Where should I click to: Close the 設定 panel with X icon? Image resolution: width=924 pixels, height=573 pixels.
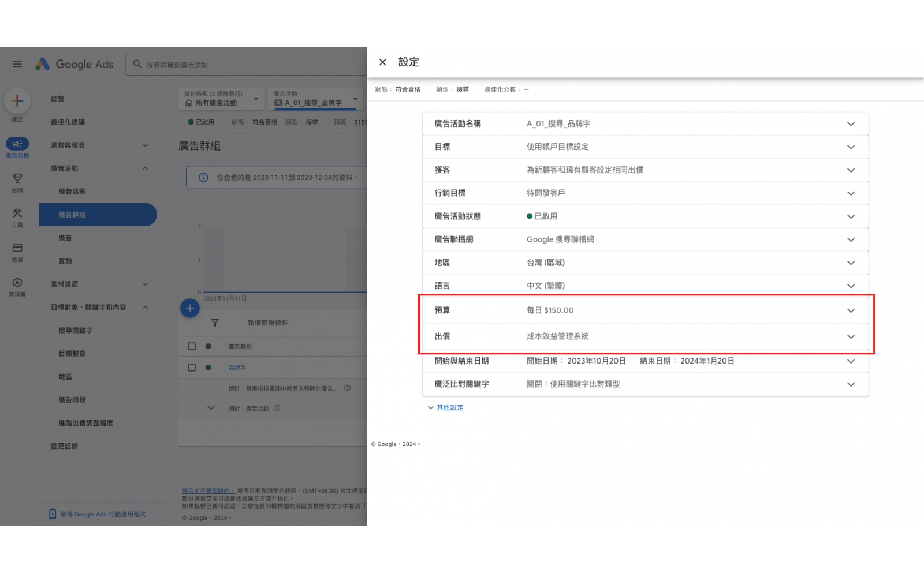click(382, 62)
